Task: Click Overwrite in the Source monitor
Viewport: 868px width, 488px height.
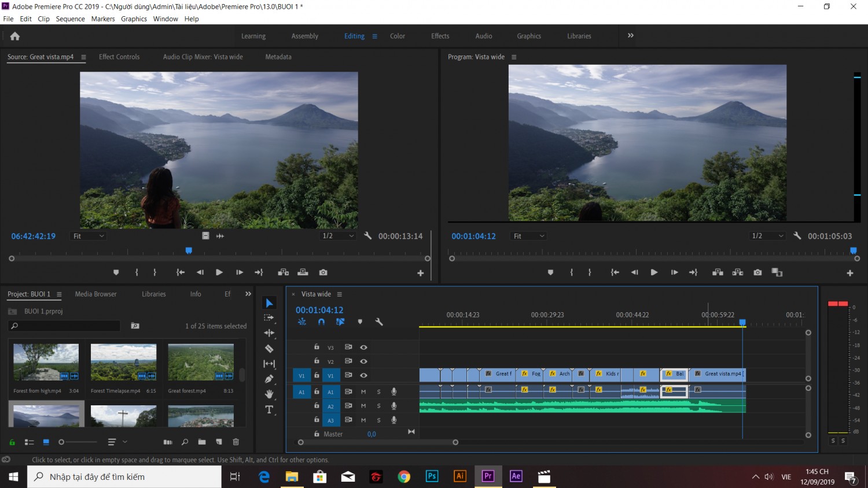Action: tap(303, 272)
